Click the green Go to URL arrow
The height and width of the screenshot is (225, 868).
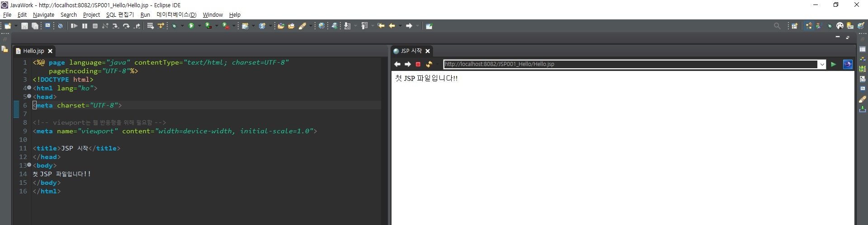(833, 64)
